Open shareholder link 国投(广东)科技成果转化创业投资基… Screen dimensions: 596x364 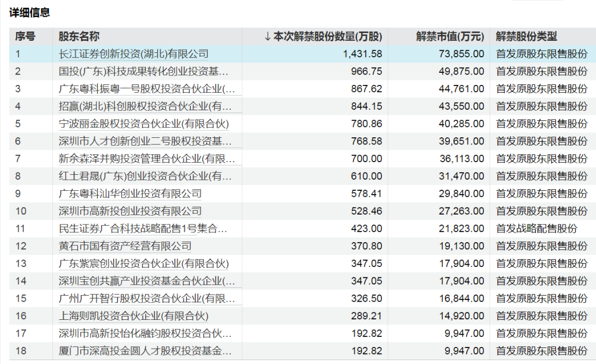click(143, 72)
